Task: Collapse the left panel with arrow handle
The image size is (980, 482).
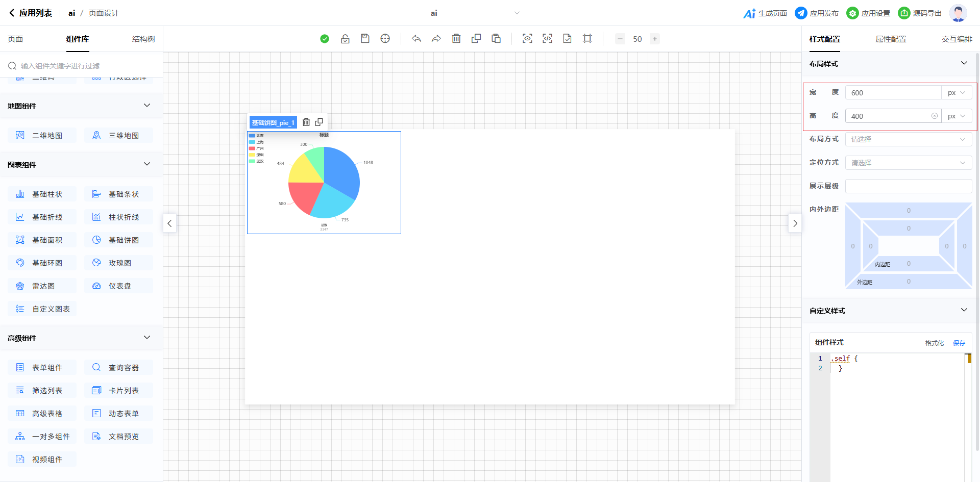Action: tap(169, 223)
